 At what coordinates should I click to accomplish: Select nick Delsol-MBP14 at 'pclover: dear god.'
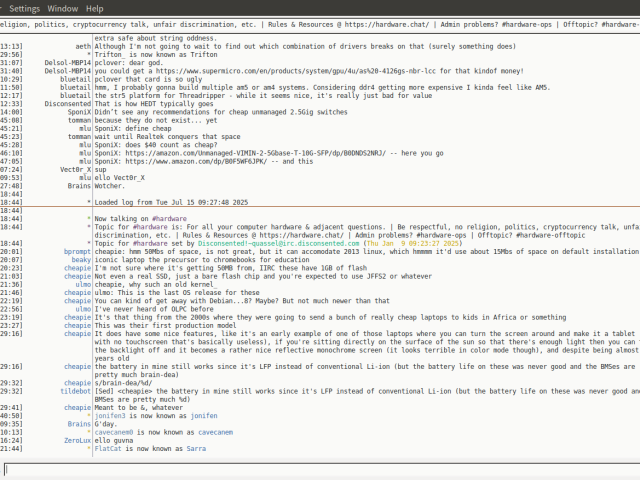coord(68,63)
